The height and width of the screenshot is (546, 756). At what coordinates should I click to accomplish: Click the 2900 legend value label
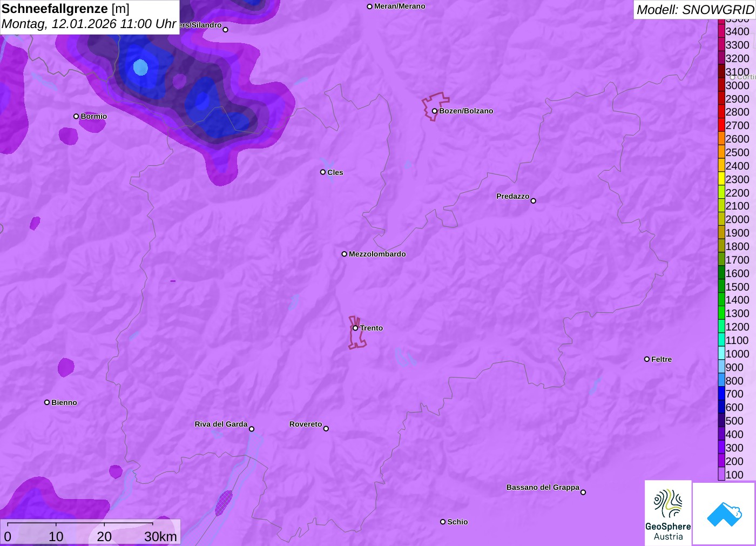(737, 98)
